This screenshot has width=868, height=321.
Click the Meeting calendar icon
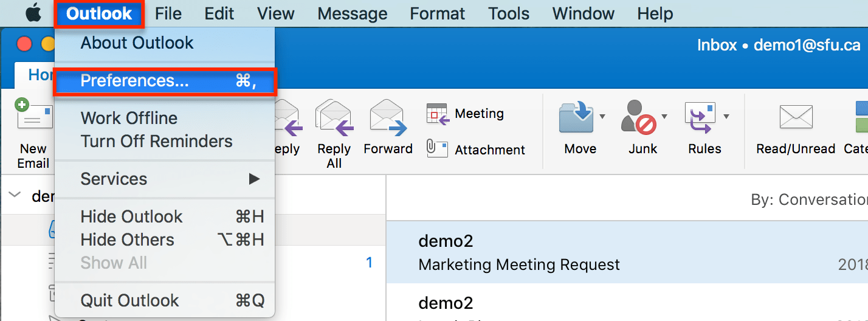pos(438,114)
